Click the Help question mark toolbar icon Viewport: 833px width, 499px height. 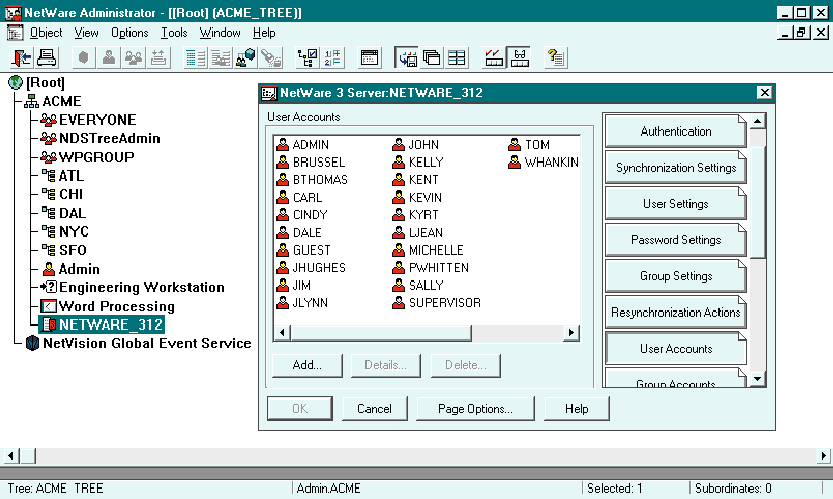click(556, 57)
